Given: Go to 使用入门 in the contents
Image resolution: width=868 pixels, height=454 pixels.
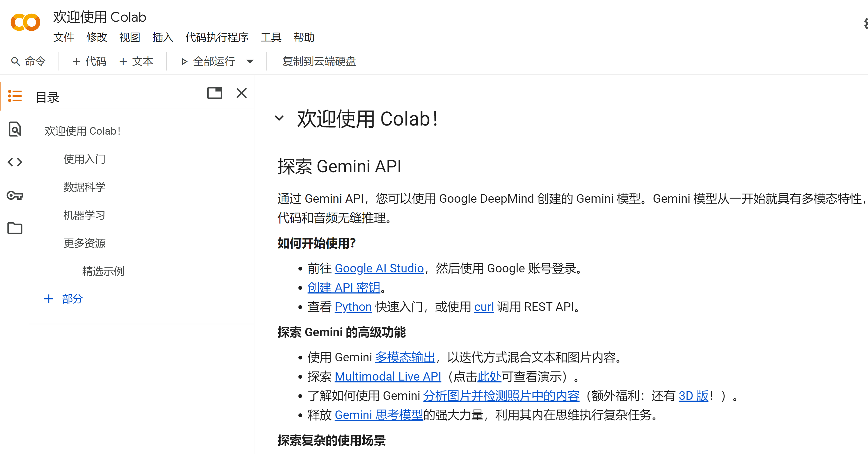Looking at the screenshot, I should tap(85, 159).
